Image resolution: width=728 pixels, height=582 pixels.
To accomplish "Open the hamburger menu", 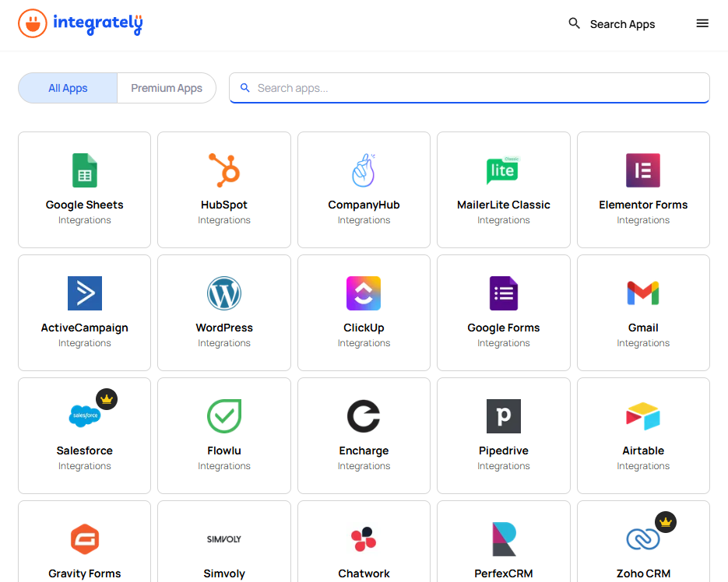I will (702, 23).
